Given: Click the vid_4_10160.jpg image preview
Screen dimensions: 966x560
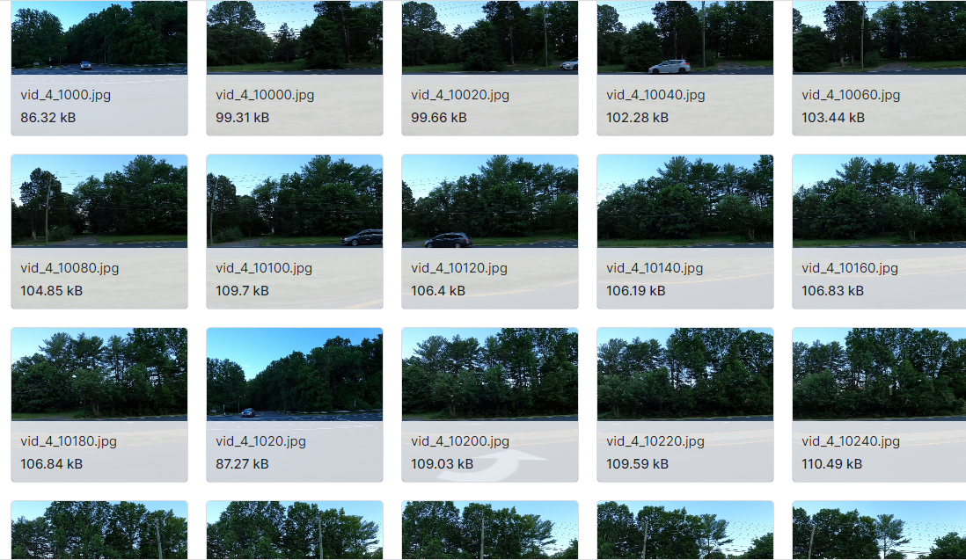Looking at the screenshot, I should tap(879, 200).
